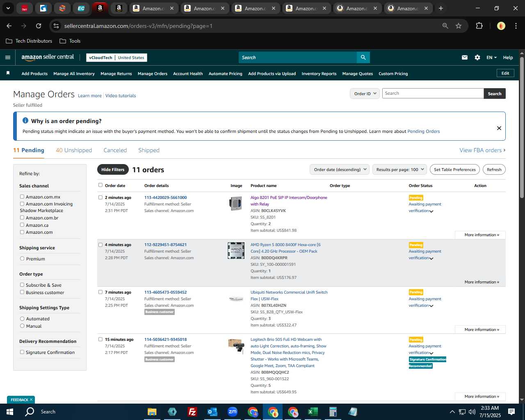Check the Signature Confirmation filter
The image size is (525, 420).
click(x=22, y=352)
